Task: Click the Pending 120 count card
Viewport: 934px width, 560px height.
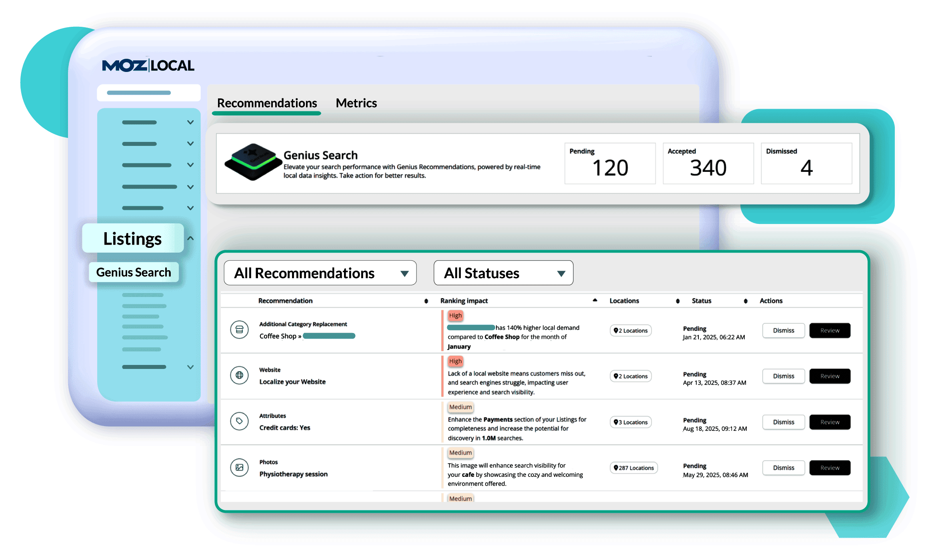Action: (610, 163)
